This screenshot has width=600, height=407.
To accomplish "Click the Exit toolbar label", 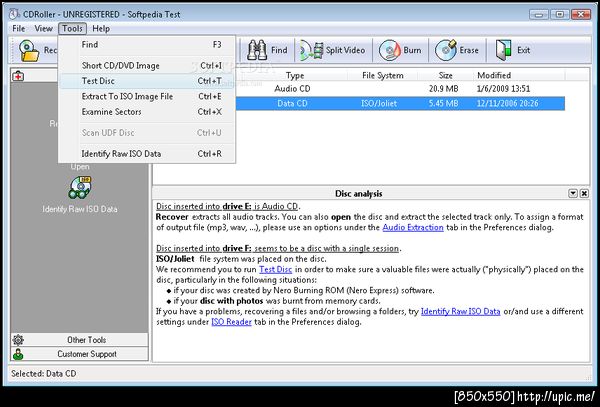I will click(x=523, y=50).
